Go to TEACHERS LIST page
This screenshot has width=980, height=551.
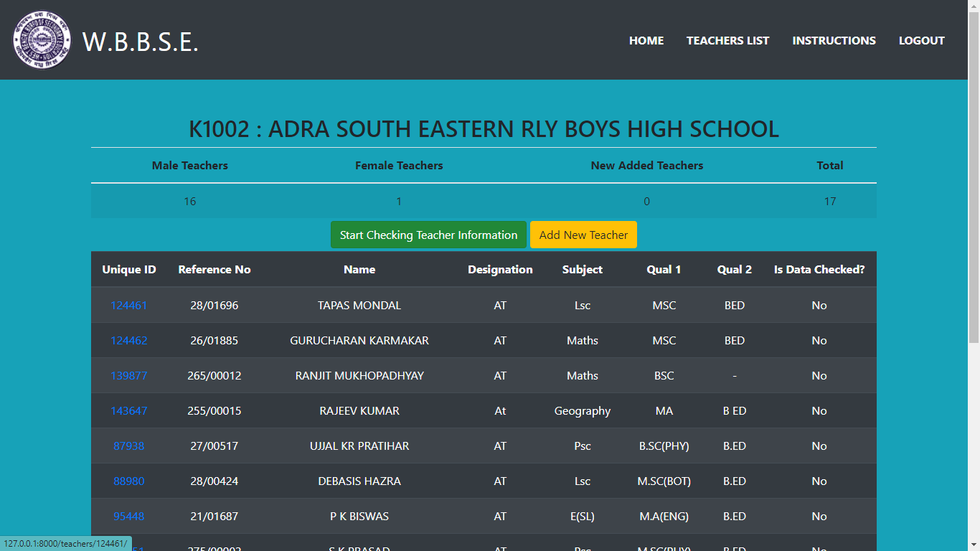[x=727, y=41]
